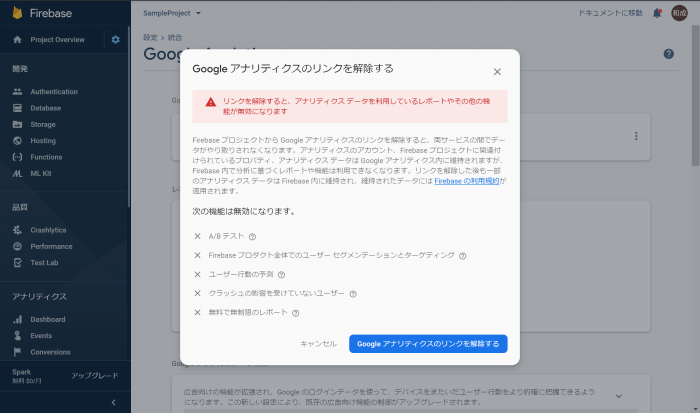700x413 pixels.
Task: Open the Firebase の利用規約 link
Action: (x=467, y=181)
